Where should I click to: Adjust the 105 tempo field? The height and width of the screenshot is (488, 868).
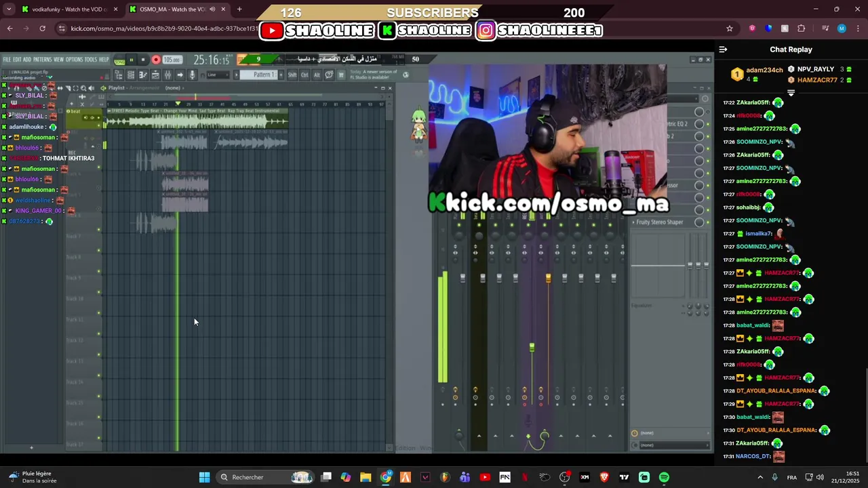172,60
